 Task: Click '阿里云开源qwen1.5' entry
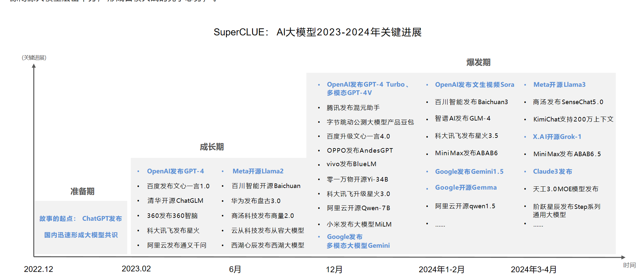tap(465, 206)
